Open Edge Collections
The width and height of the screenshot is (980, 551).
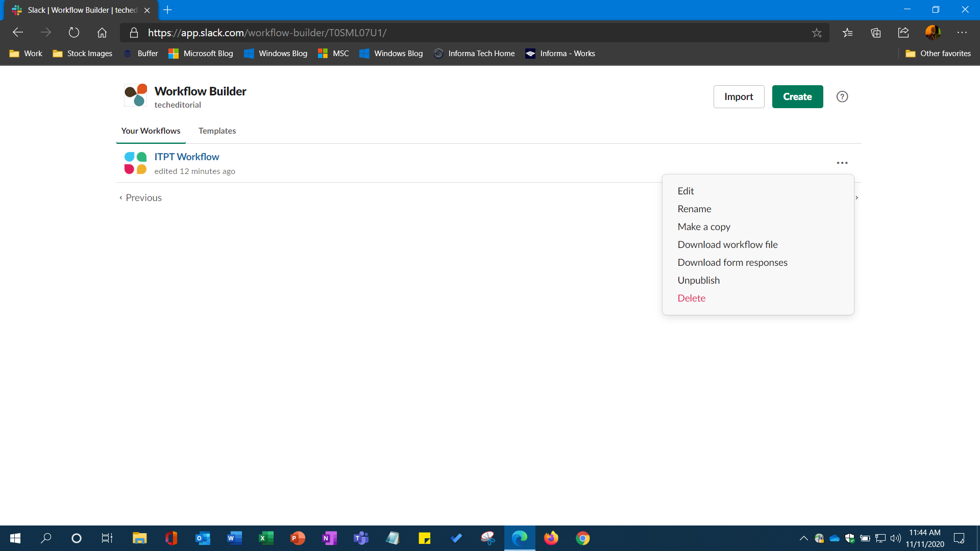tap(876, 33)
